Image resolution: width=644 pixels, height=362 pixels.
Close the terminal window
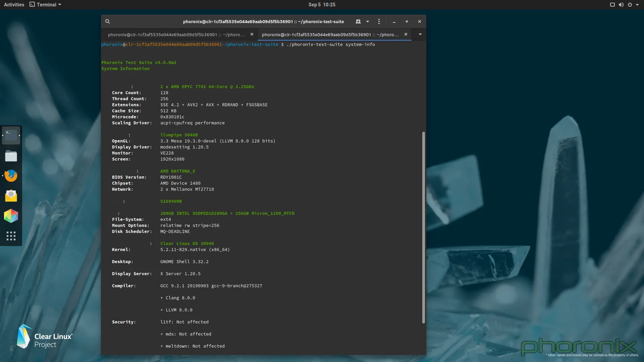420,21
